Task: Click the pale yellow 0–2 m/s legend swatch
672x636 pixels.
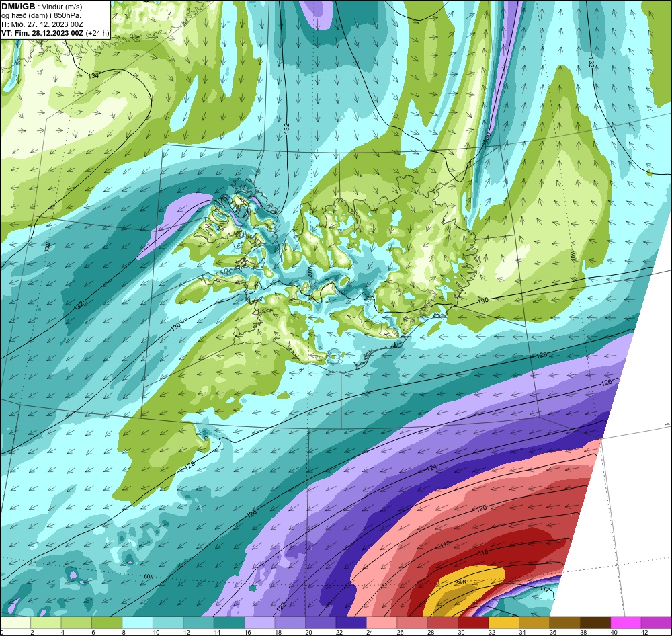Action: [15, 623]
